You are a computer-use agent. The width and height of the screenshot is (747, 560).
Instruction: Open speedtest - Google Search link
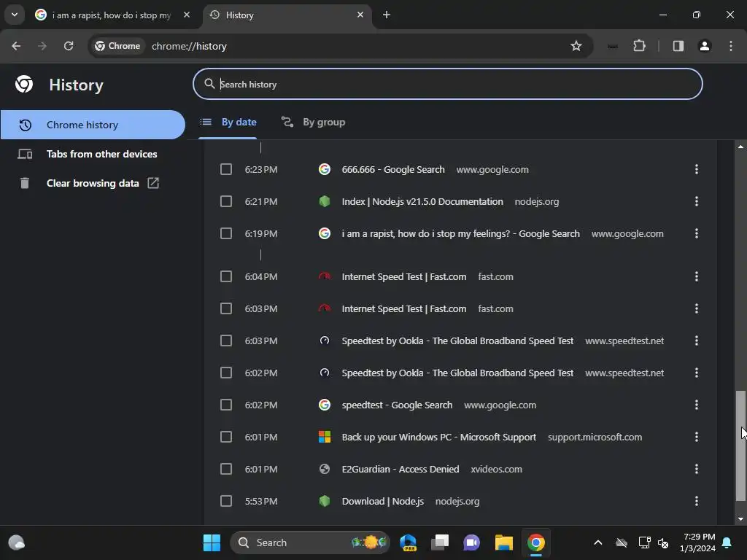(x=397, y=405)
